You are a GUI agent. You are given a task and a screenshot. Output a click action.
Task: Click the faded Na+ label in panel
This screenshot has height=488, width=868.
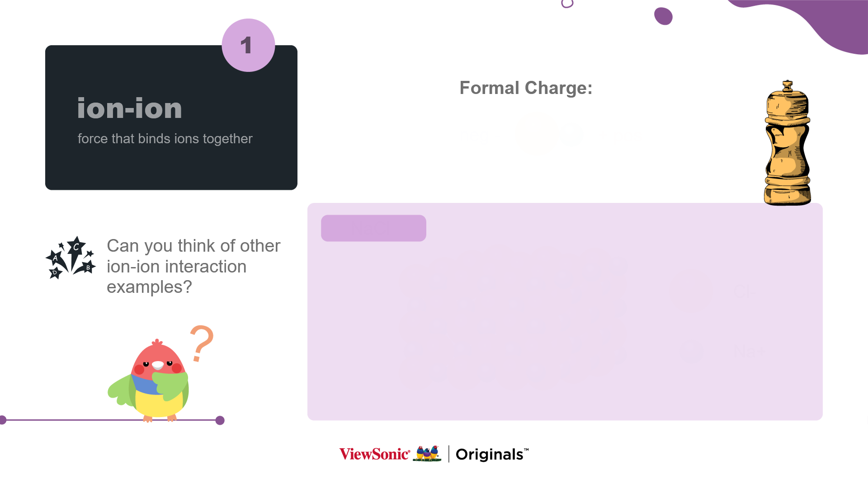point(750,352)
